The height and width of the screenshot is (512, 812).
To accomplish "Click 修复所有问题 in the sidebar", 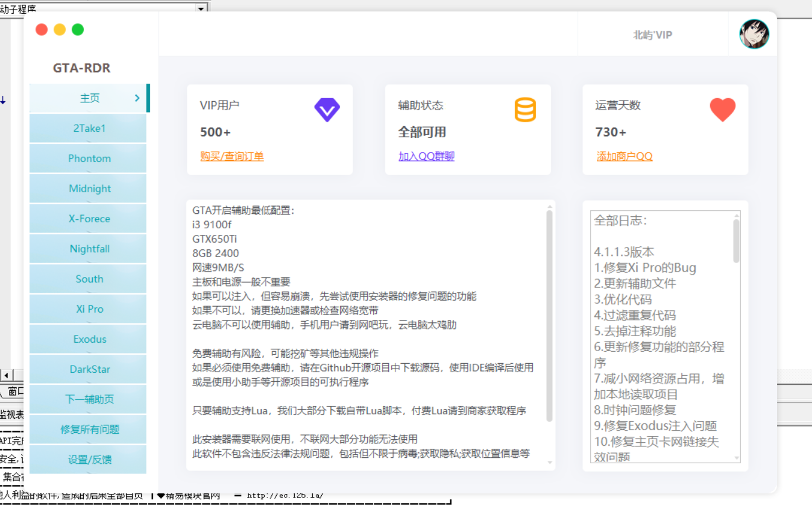I will click(88, 429).
